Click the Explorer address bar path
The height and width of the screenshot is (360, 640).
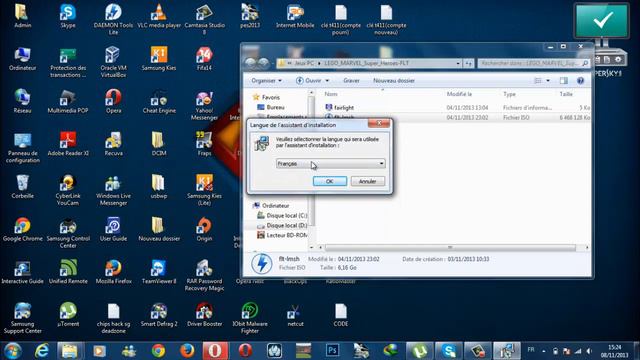point(369,63)
